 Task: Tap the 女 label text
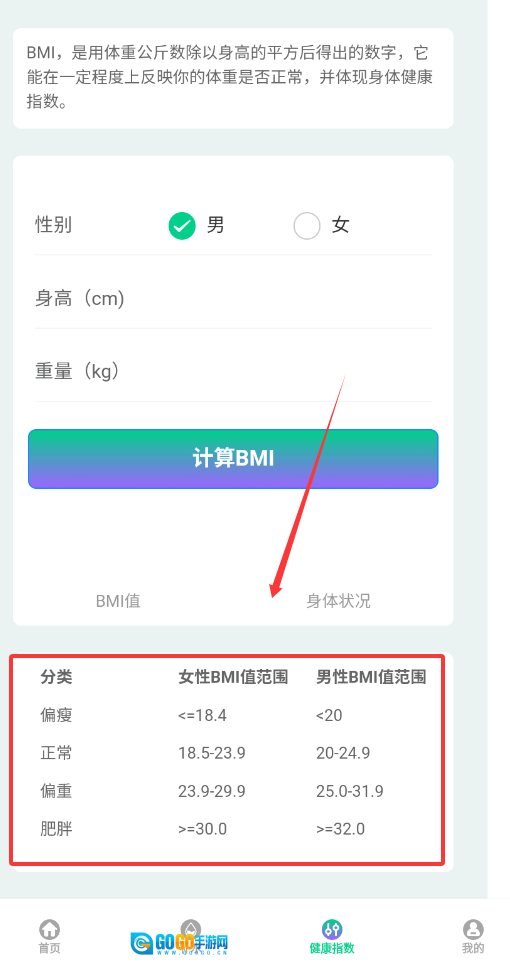coord(340,225)
